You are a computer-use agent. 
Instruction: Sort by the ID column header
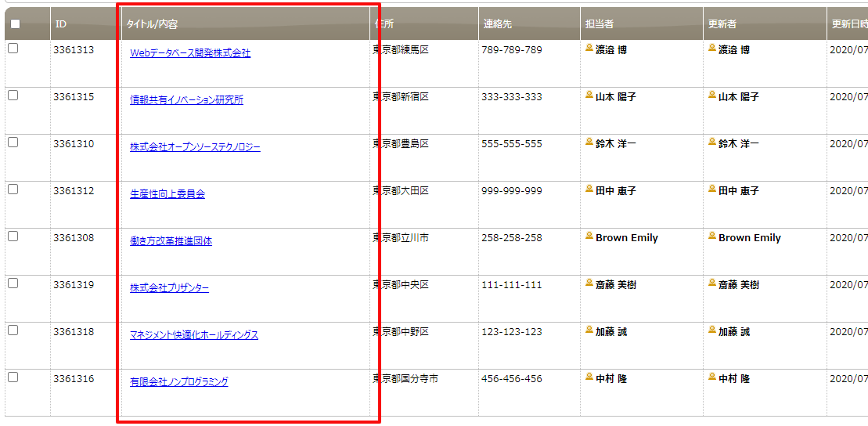[86, 23]
